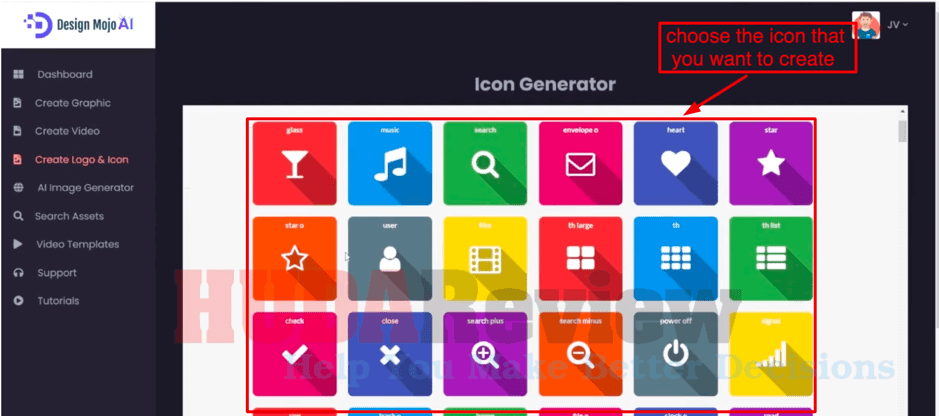Pick the orange star o outline tile
The height and width of the screenshot is (416, 939).
(294, 259)
